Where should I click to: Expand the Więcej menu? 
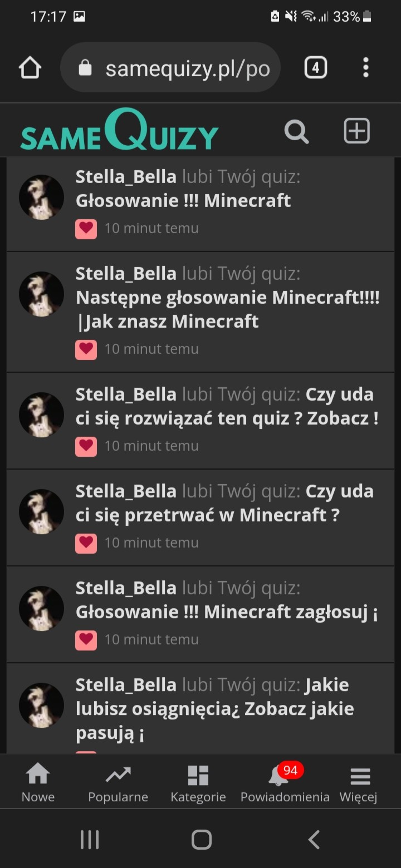pos(359,783)
